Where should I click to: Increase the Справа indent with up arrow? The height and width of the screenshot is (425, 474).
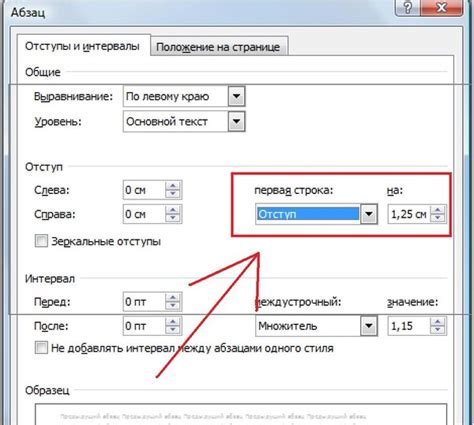(x=173, y=210)
